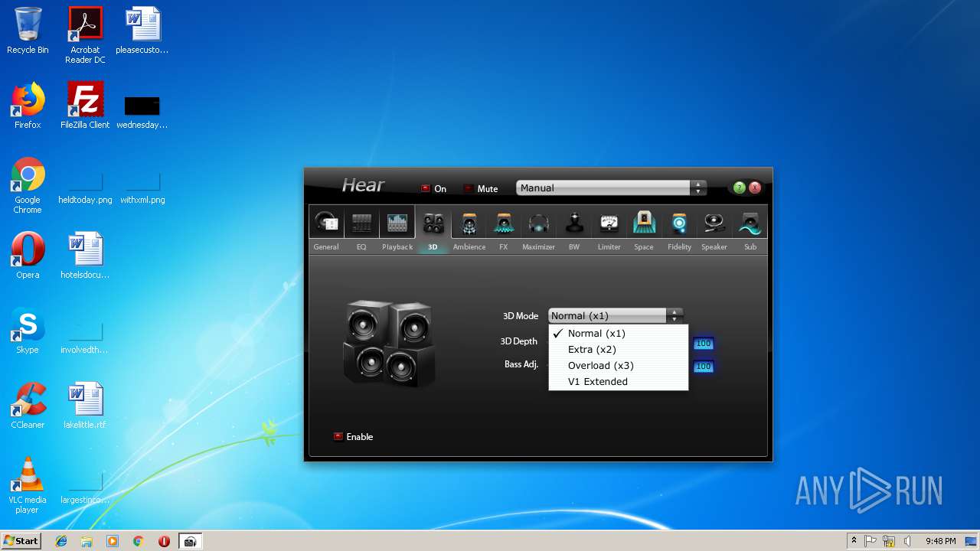Open the Limiter meter icon
The width and height of the screenshot is (980, 551).
coord(609,223)
